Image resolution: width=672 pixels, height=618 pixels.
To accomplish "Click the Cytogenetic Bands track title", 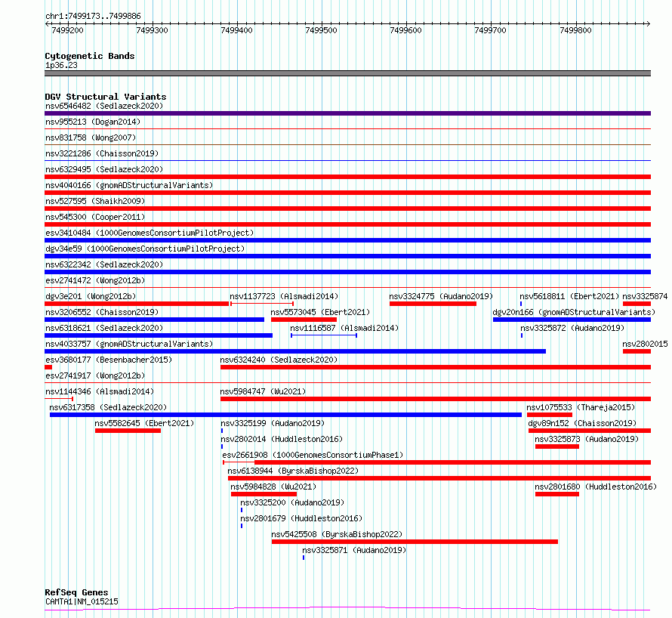I will [90, 56].
